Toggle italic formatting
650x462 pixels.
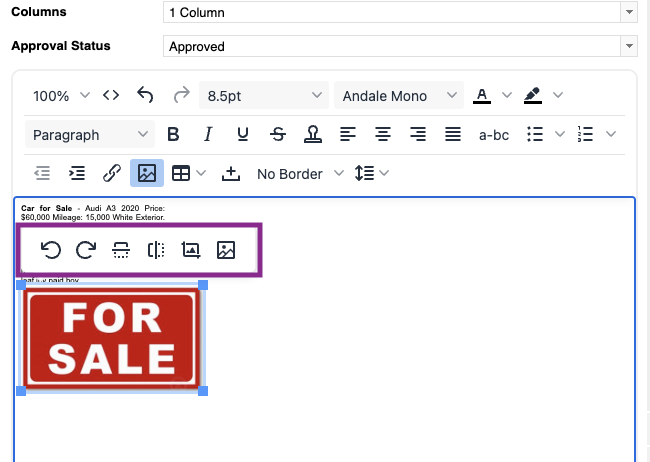(208, 135)
